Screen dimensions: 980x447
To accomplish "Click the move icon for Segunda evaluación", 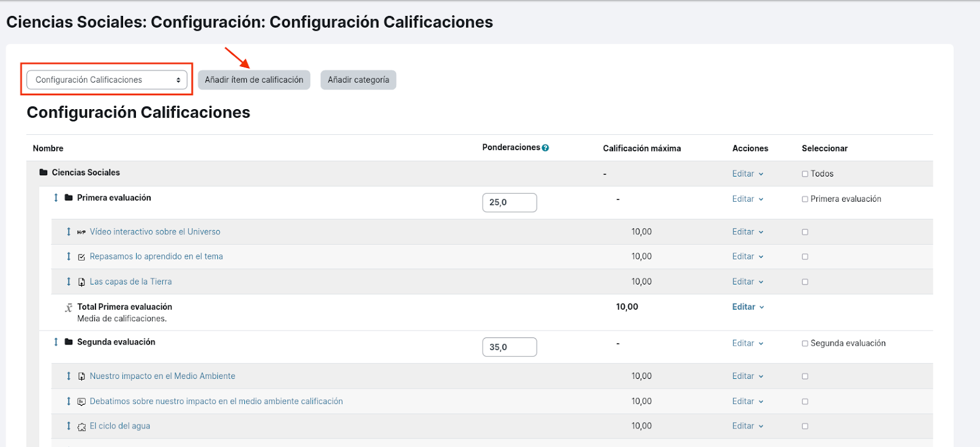I will point(56,342).
